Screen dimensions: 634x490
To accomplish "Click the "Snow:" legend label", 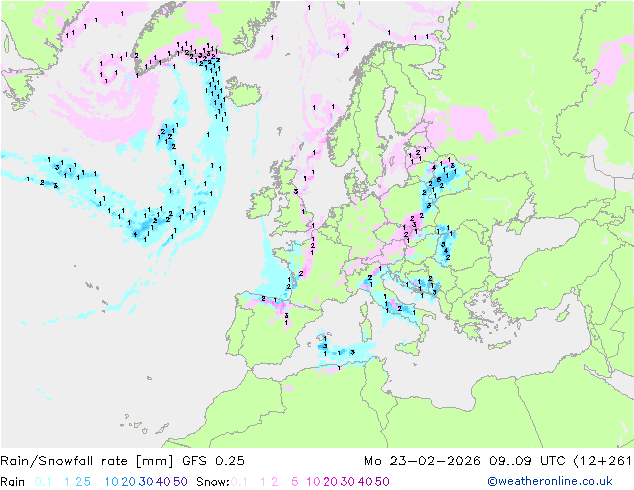I will pos(213,482).
